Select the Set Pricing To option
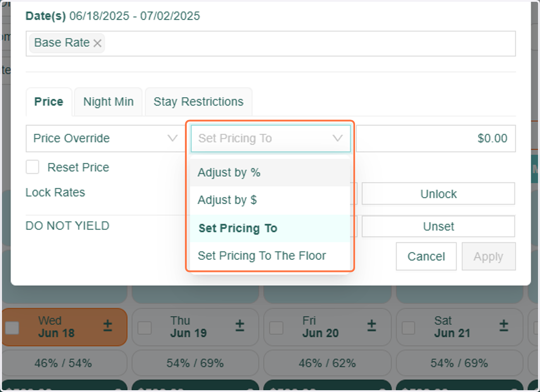Viewport: 540px width, 392px height. pyautogui.click(x=270, y=228)
